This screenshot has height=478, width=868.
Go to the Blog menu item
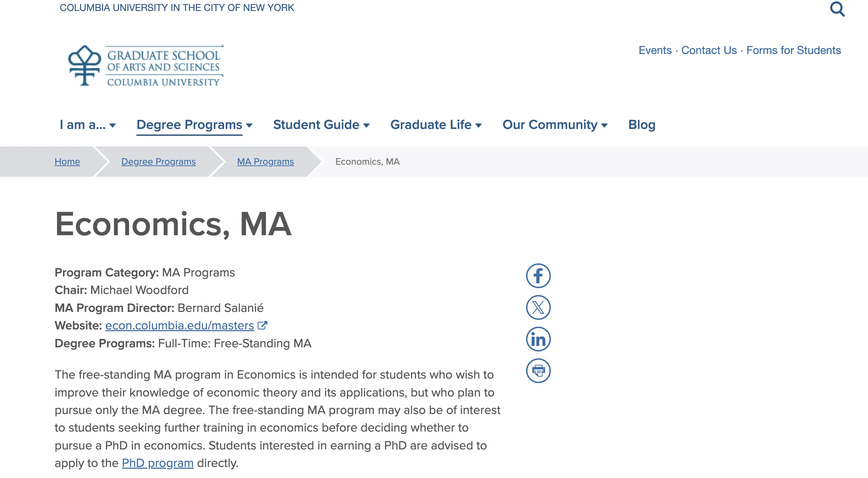[642, 125]
